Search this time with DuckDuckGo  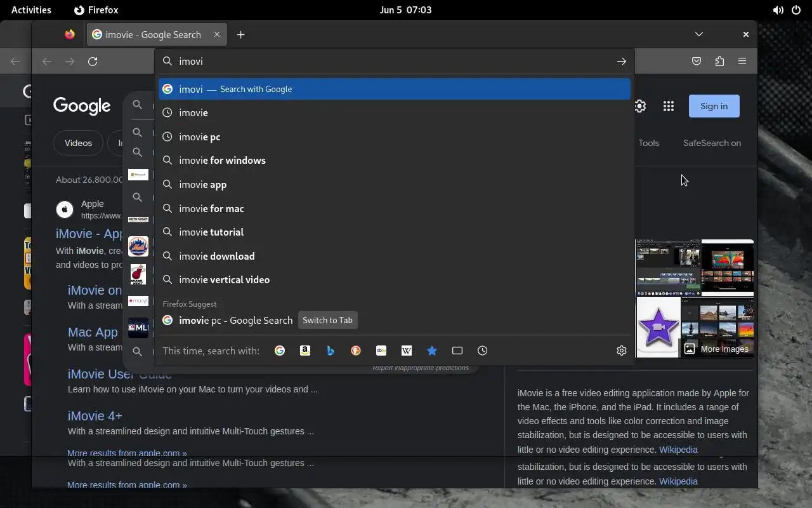click(356, 351)
